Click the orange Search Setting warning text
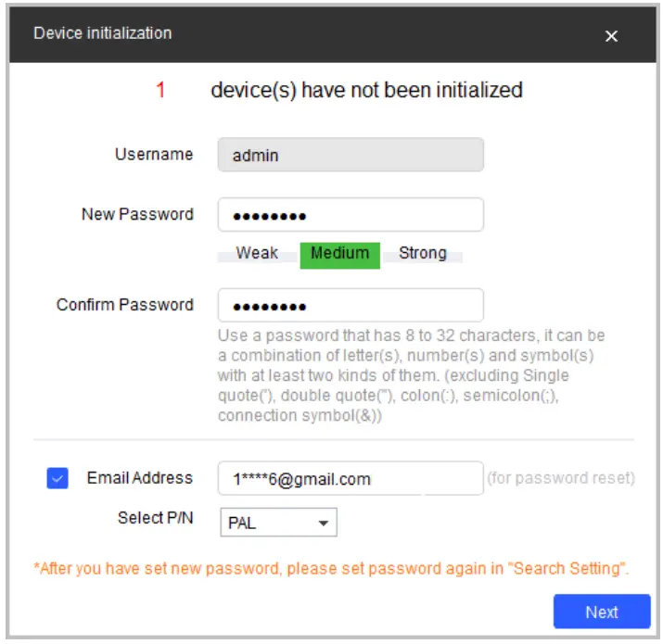Screen dimensions: 663x644 332,568
